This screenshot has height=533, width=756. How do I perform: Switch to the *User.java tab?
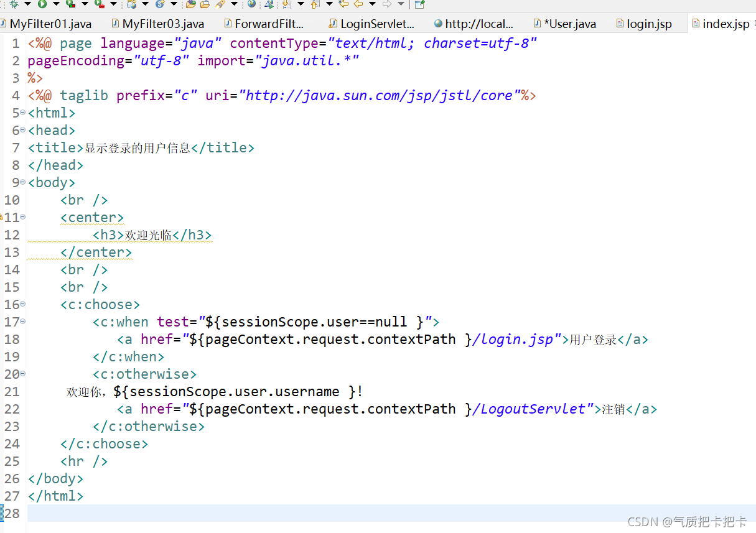pyautogui.click(x=566, y=24)
